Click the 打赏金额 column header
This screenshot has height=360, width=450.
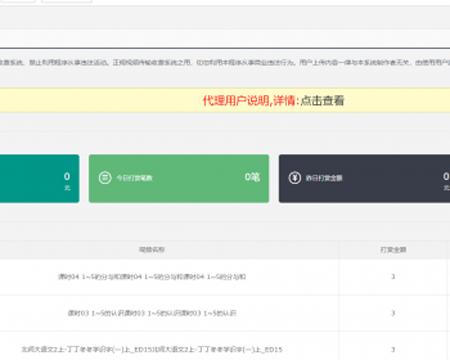[393, 250]
